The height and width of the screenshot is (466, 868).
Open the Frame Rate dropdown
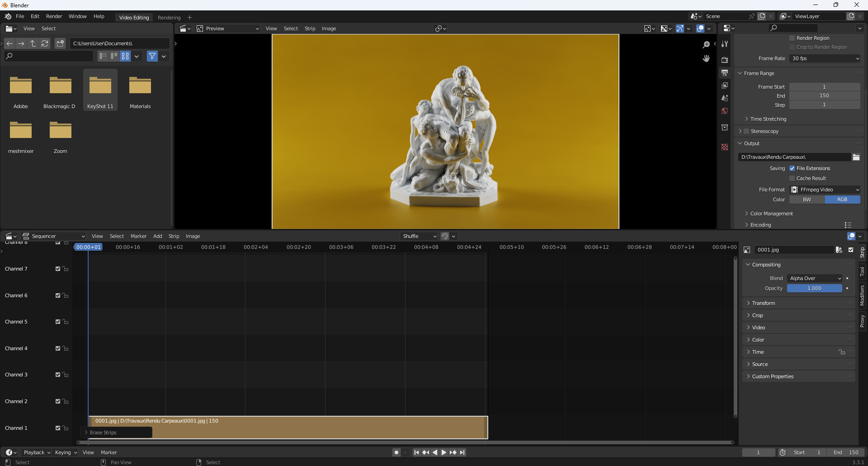point(824,58)
